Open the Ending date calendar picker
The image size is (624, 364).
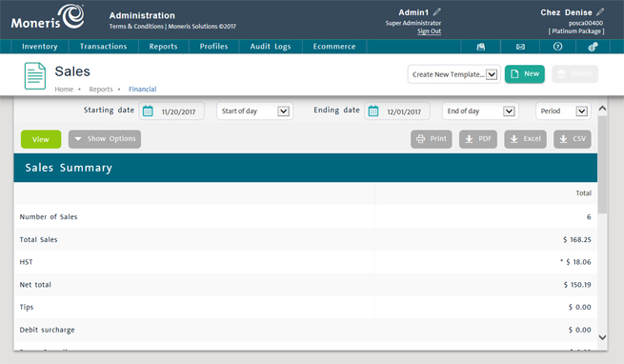pyautogui.click(x=373, y=111)
